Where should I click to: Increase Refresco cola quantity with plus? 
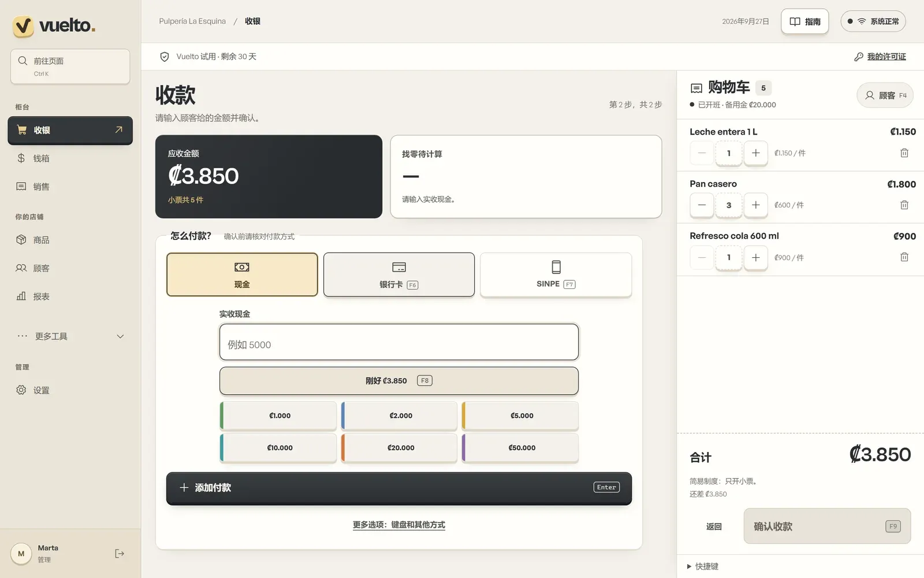[755, 257]
